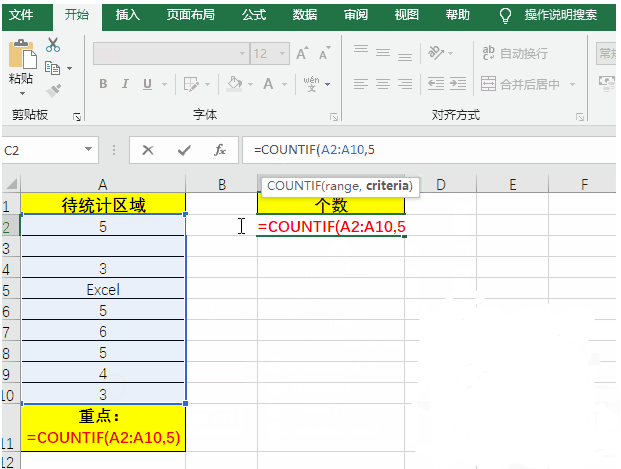Screen dimensions: 621x469
Task: Switch to the 插入 tab
Action: [x=128, y=15]
